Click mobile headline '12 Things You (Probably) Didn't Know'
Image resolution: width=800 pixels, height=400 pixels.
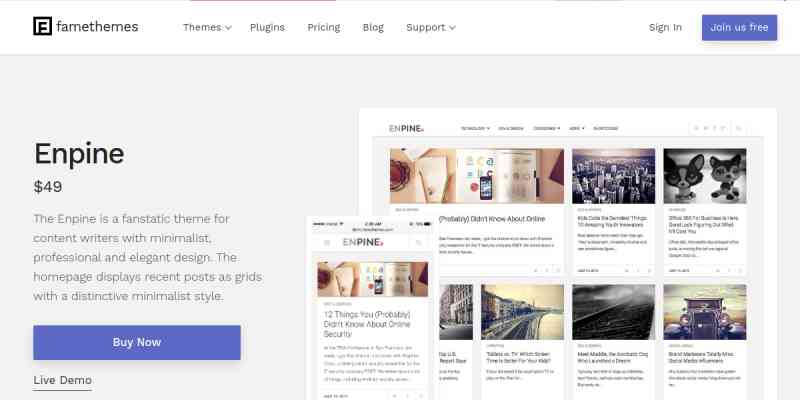coord(367,324)
